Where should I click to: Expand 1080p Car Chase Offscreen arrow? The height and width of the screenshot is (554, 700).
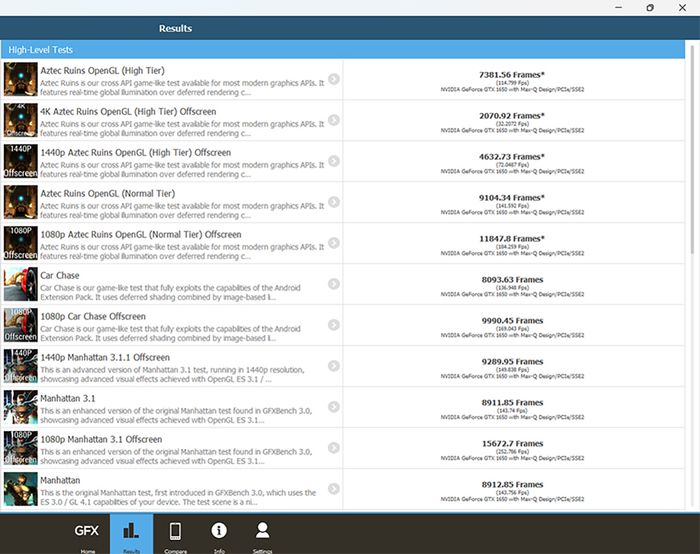[x=333, y=325]
